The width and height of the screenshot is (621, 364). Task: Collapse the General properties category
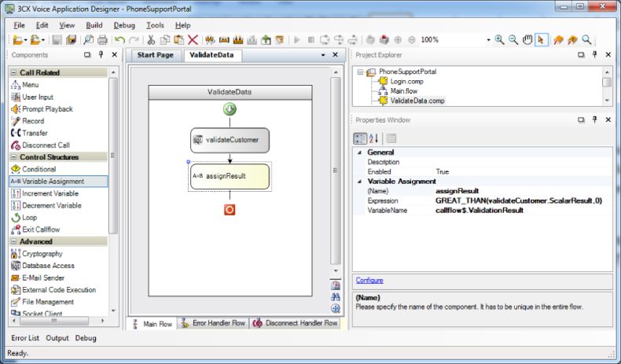click(x=360, y=152)
